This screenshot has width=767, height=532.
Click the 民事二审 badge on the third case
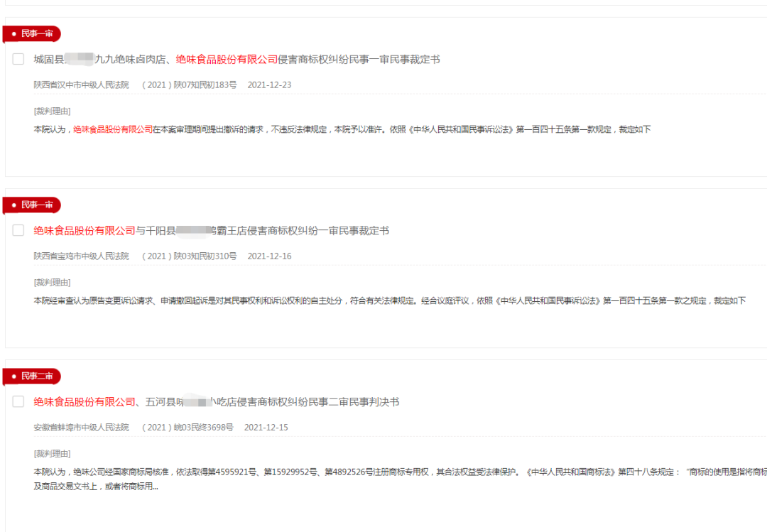32,376
